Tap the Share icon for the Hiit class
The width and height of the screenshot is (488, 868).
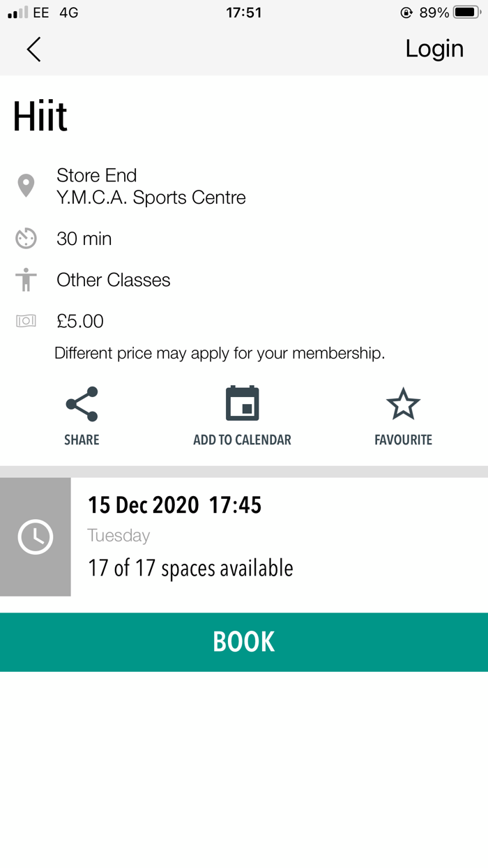pyautogui.click(x=81, y=403)
